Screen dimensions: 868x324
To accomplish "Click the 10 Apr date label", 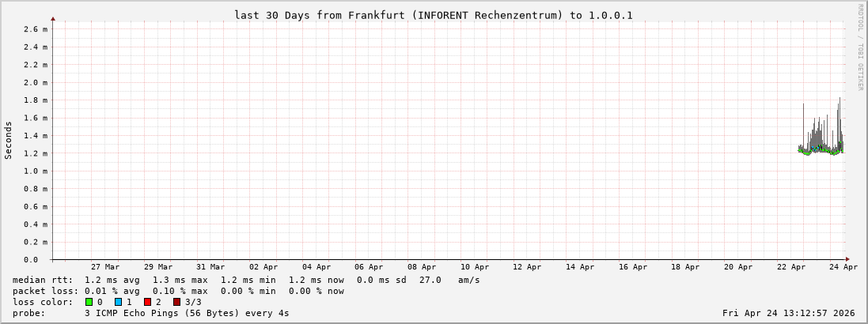I will [474, 267].
